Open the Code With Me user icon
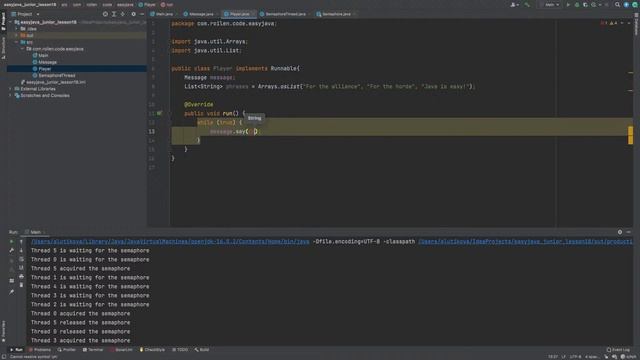Screen dimensions: 640x360 pyautogui.click(x=514, y=5)
